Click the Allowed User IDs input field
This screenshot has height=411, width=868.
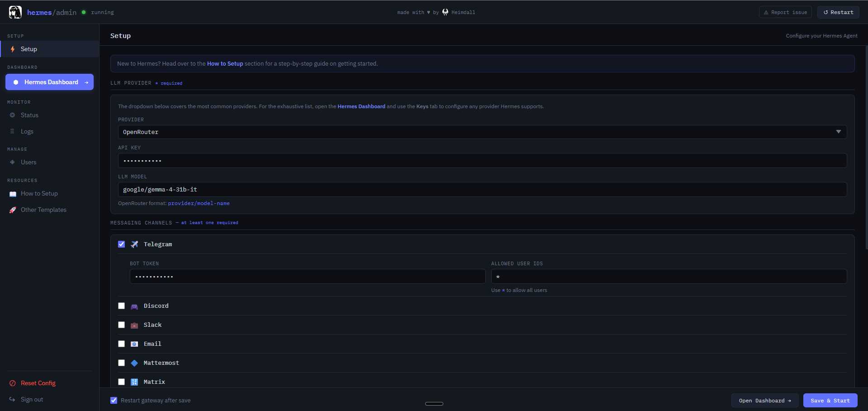pos(668,276)
